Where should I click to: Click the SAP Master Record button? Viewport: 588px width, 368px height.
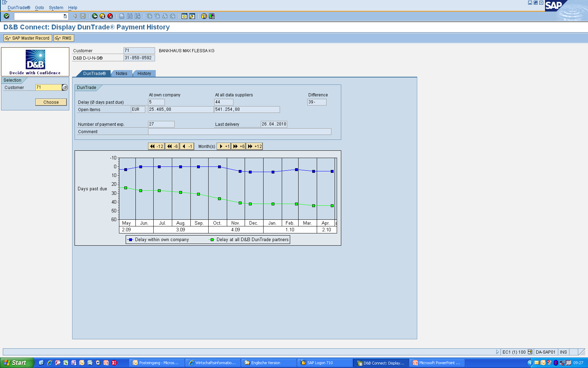coord(28,38)
